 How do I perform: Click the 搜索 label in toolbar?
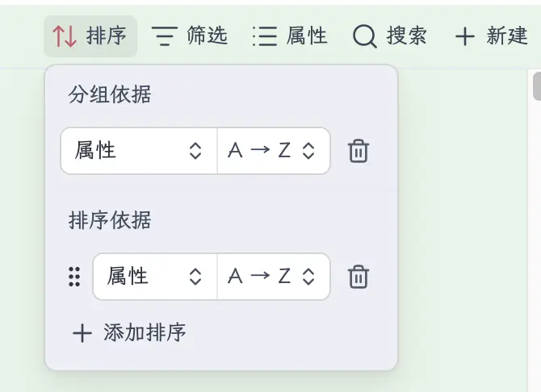click(x=407, y=36)
